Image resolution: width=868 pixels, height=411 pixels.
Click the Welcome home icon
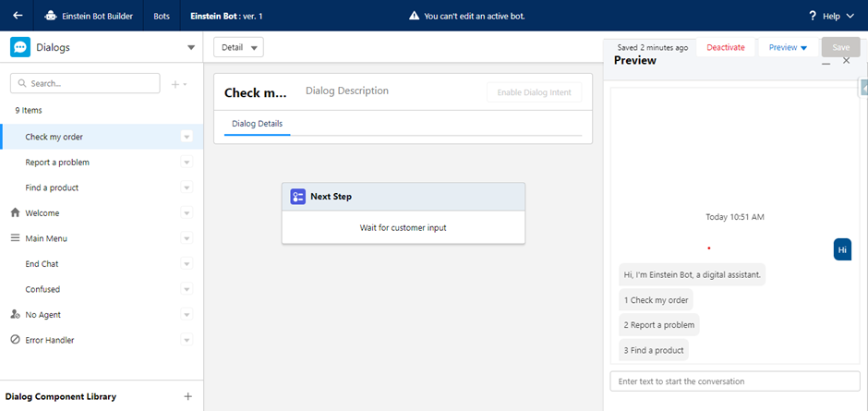coord(16,212)
